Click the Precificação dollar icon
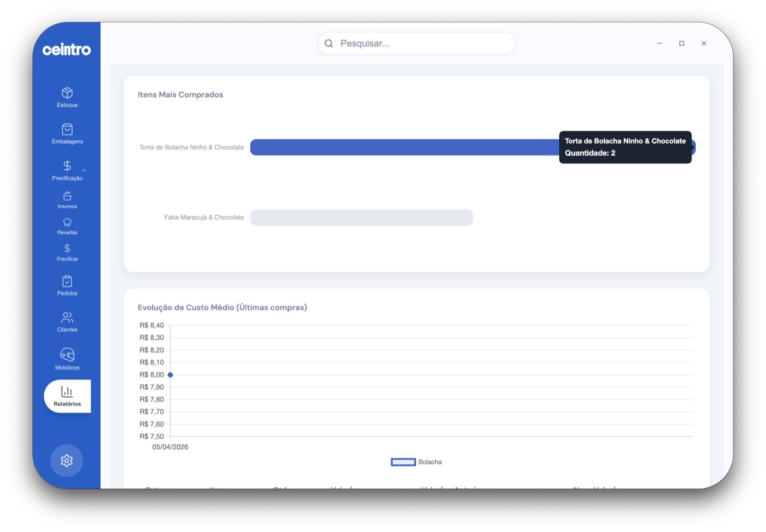Screen dimensions: 766x532 (x=67, y=166)
